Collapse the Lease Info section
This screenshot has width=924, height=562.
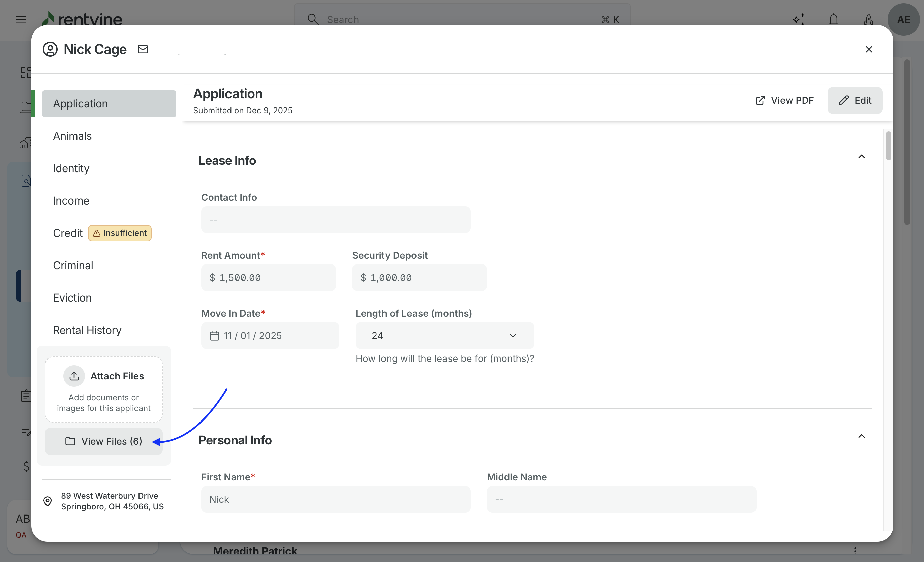point(861,157)
